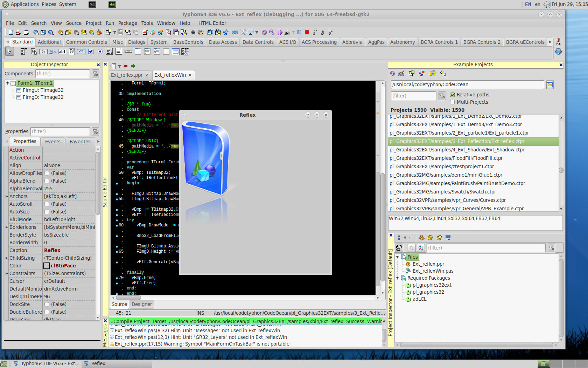
Task: Select the TToggleBox 'on' palette component
Action: click(81, 52)
